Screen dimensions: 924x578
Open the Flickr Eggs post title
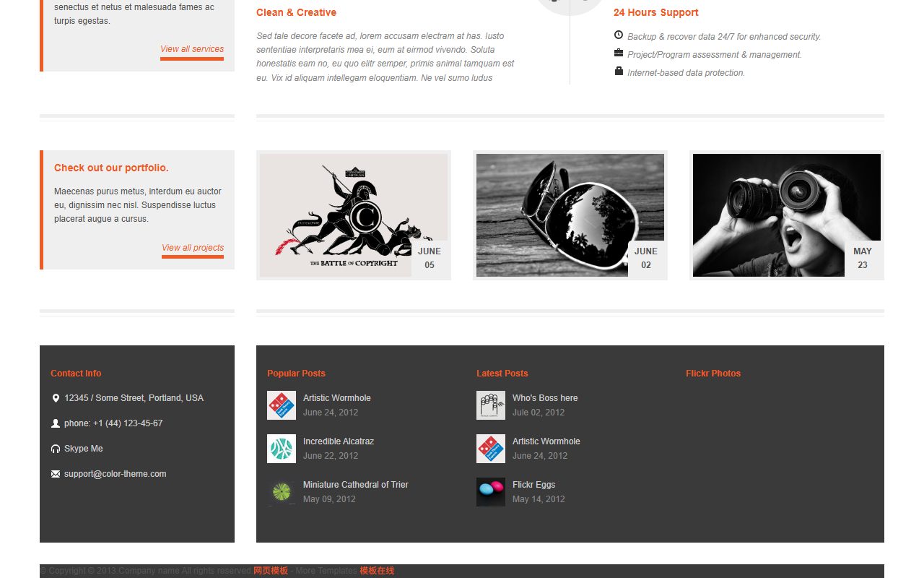[534, 485]
